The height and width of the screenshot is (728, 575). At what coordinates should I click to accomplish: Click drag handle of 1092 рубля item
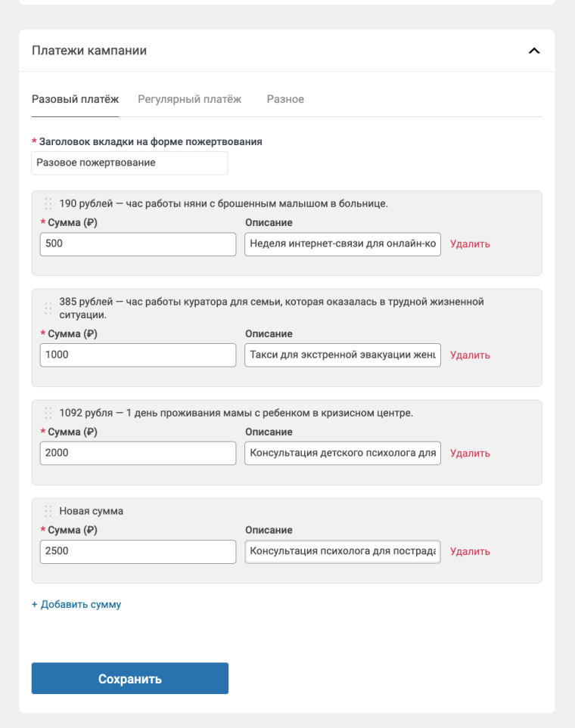48,413
